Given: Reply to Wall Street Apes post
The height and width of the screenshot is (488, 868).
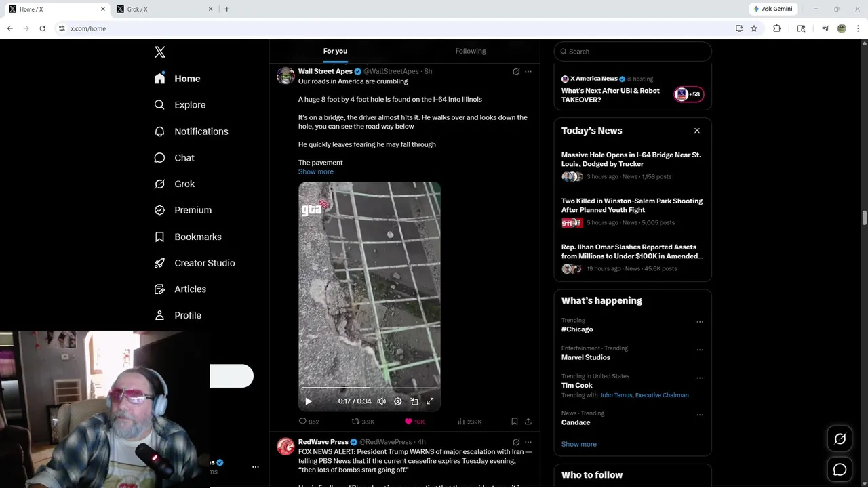Looking at the screenshot, I should 309,422.
